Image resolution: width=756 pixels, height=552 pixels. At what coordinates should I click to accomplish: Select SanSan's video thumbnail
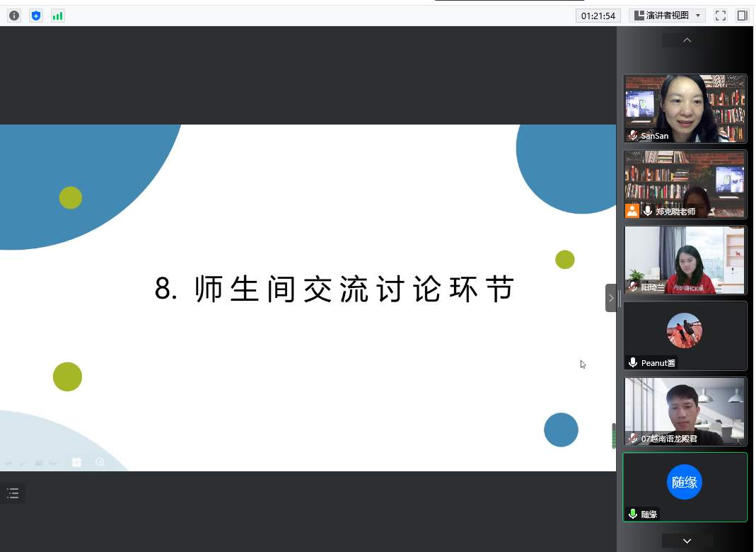click(x=685, y=108)
